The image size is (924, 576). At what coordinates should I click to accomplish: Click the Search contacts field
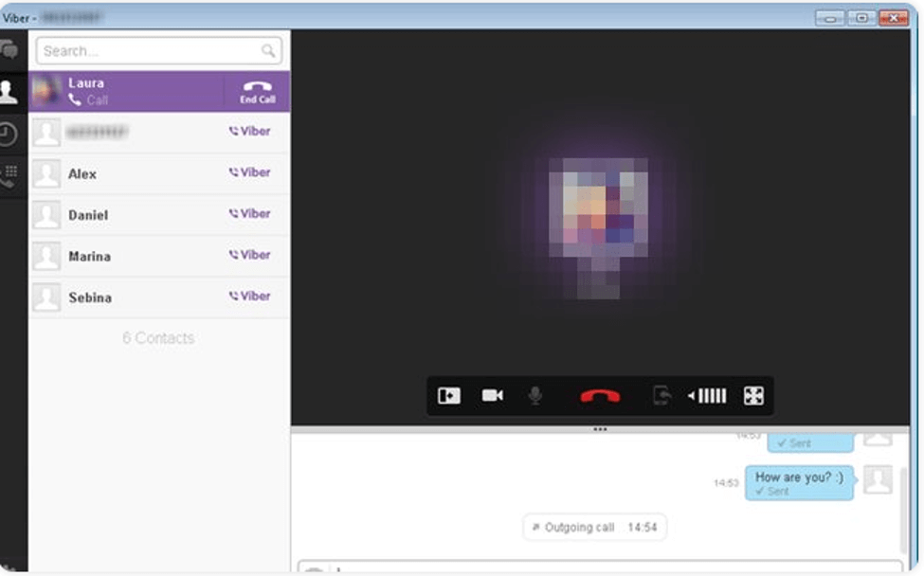click(x=158, y=51)
